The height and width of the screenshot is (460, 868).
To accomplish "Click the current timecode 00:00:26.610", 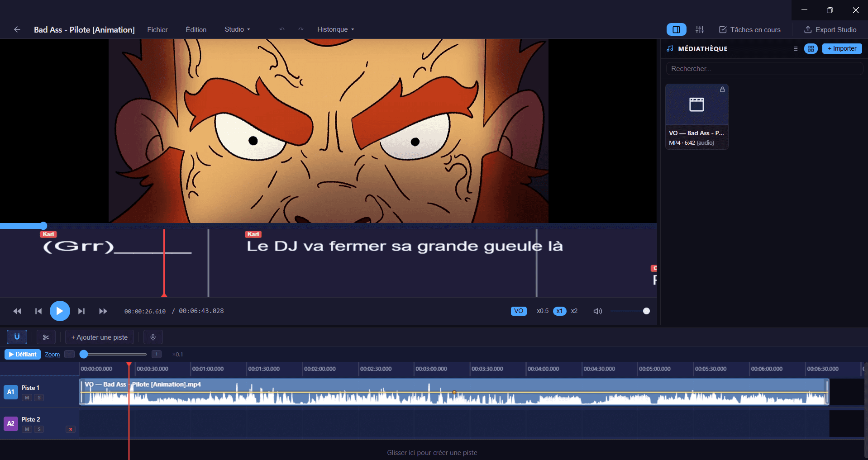I will click(145, 311).
